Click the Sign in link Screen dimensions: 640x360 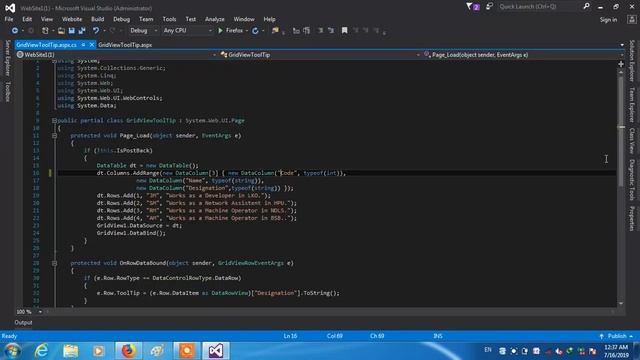pos(608,20)
